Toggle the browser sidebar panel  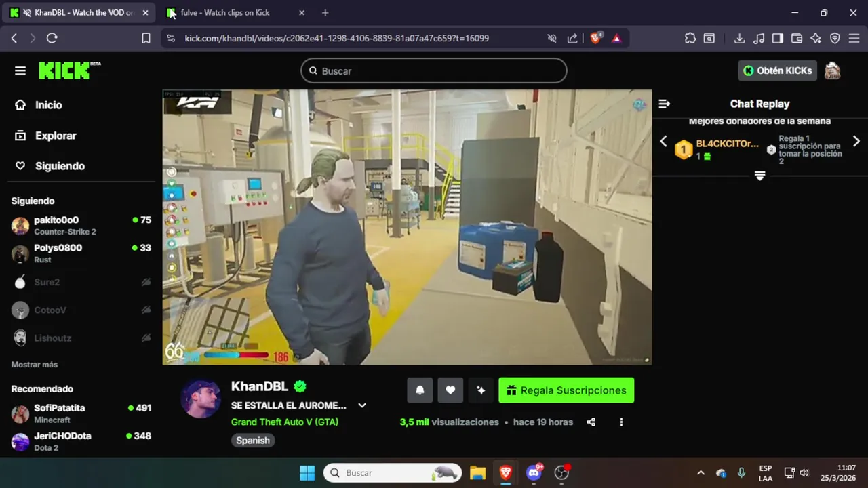(x=778, y=38)
